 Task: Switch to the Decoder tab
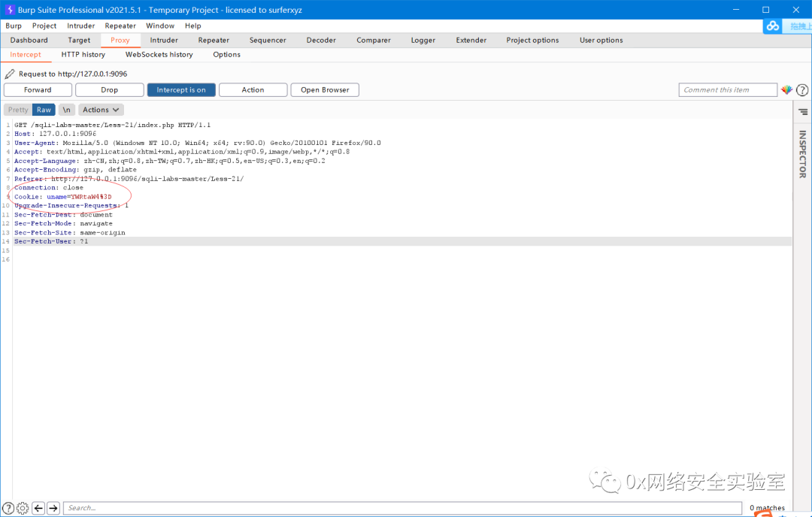tap(321, 41)
